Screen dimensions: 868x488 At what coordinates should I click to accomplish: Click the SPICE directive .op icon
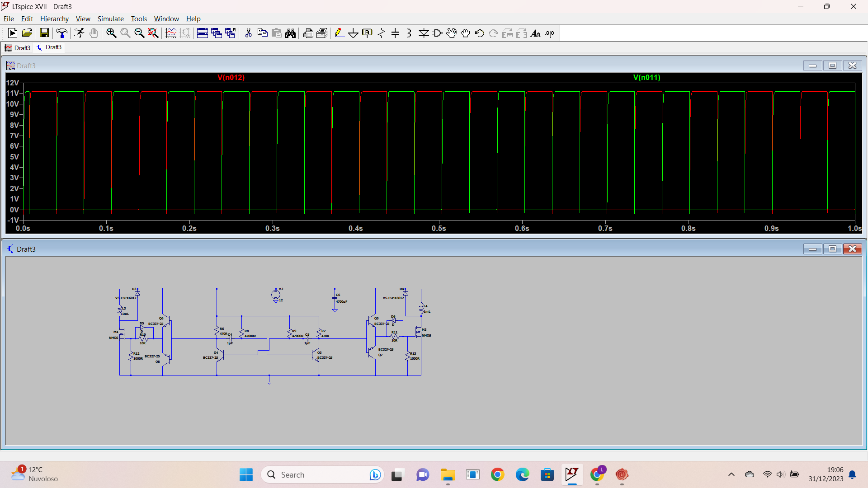(550, 33)
